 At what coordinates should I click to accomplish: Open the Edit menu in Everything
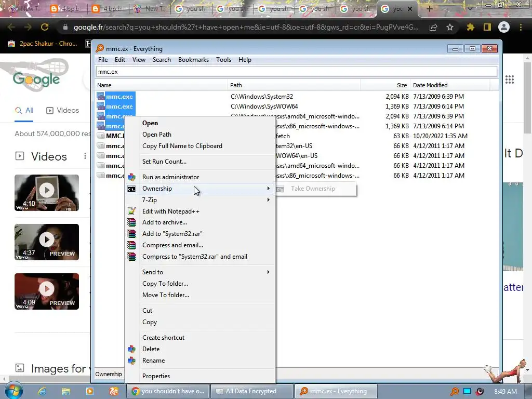(x=120, y=60)
